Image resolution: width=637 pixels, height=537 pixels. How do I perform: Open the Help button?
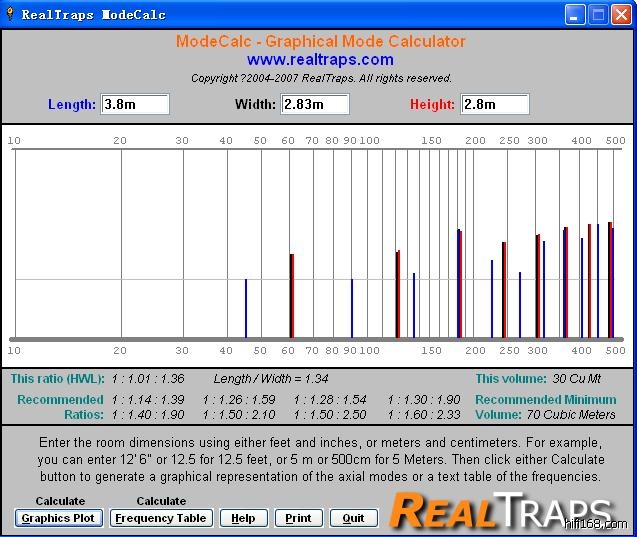tap(243, 518)
